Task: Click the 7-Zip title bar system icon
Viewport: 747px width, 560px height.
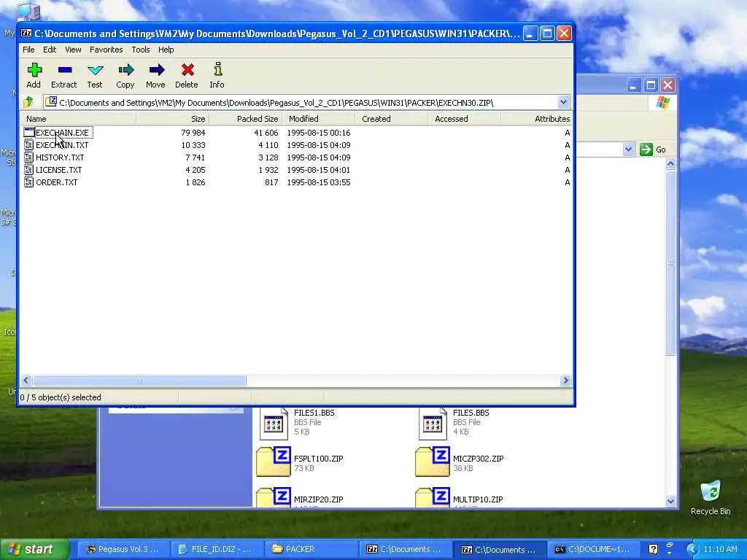Action: 26,34
